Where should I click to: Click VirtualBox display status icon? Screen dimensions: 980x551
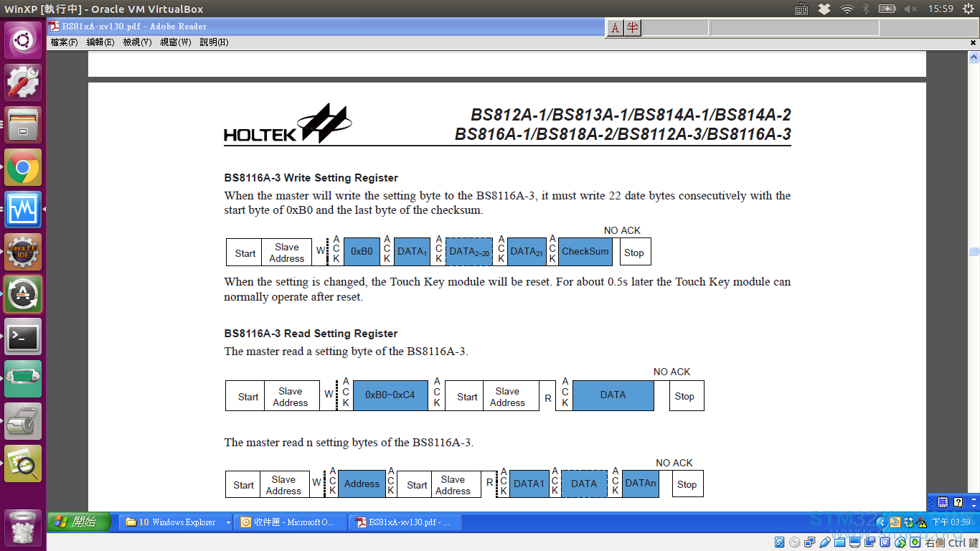point(855,542)
